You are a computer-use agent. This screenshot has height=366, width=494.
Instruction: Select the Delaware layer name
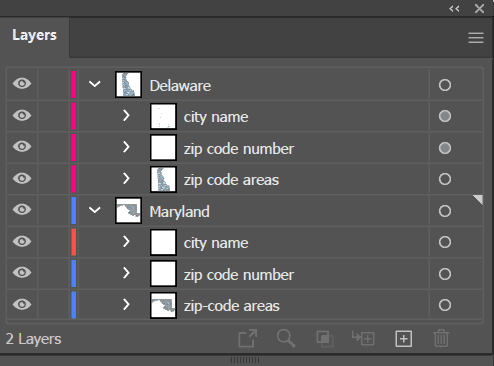tap(180, 86)
